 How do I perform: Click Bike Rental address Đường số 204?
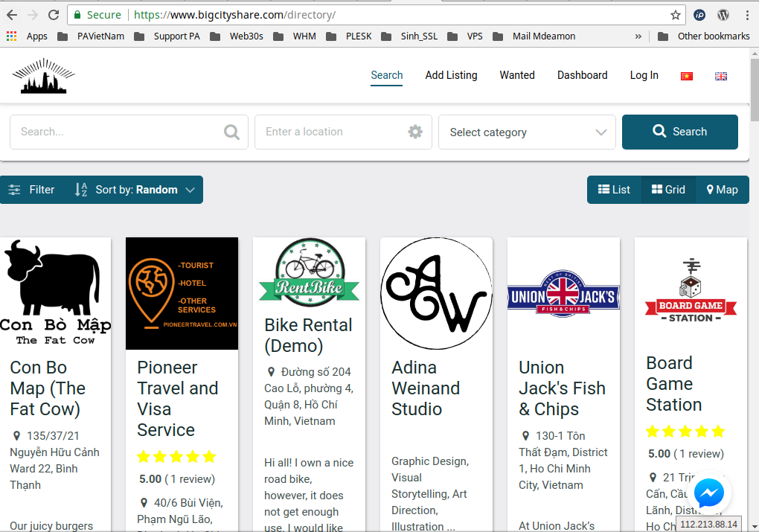[309, 397]
